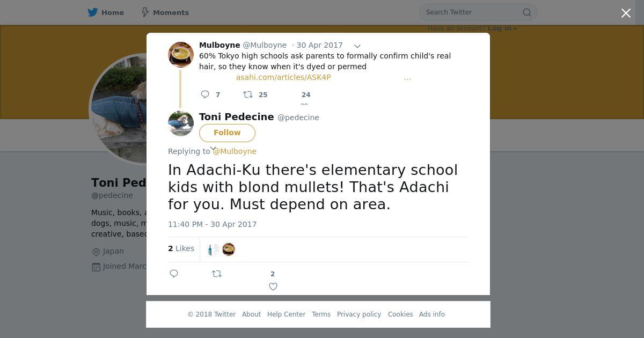Open the Moments menu item
Viewport: 644px width, 338px height.
[x=165, y=12]
